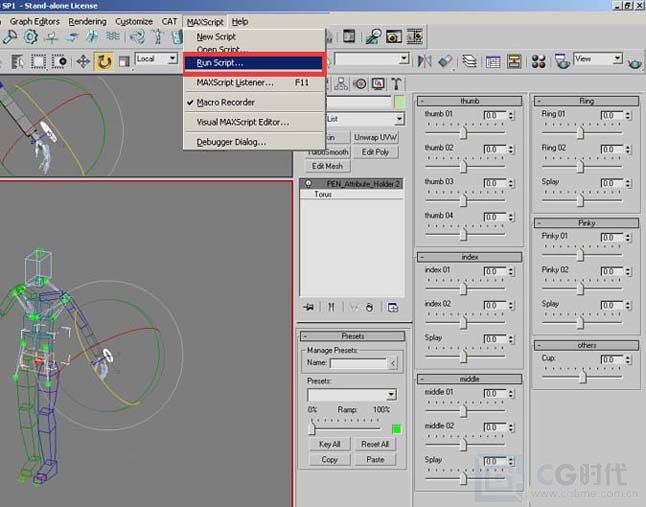This screenshot has height=507, width=646.
Task: Click the gear icon in top toolbar
Action: pos(30,37)
